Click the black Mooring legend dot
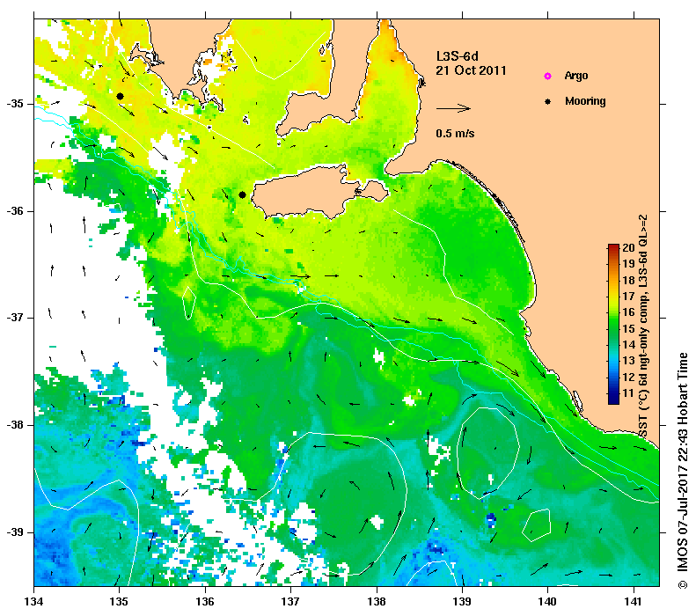 pyautogui.click(x=548, y=101)
